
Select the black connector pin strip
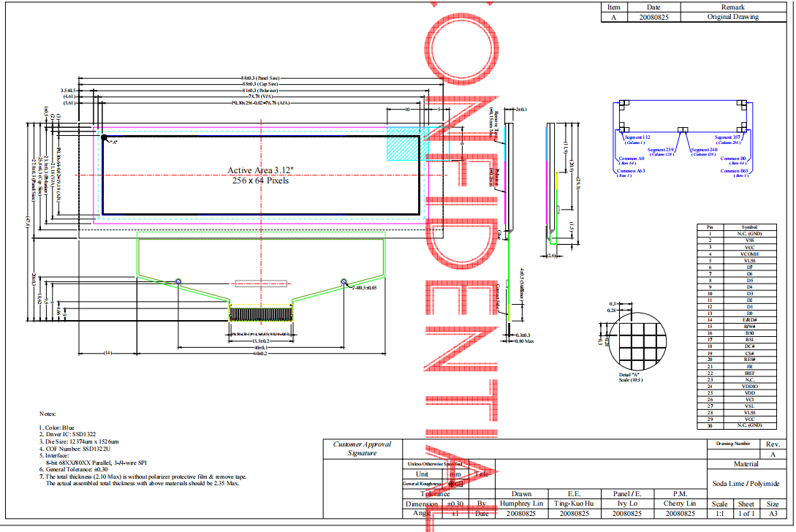(261, 314)
